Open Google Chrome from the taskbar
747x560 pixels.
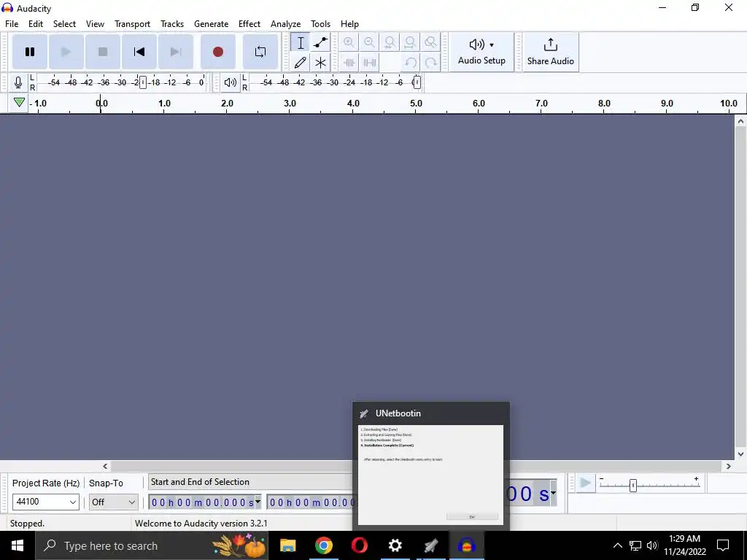pos(323,545)
